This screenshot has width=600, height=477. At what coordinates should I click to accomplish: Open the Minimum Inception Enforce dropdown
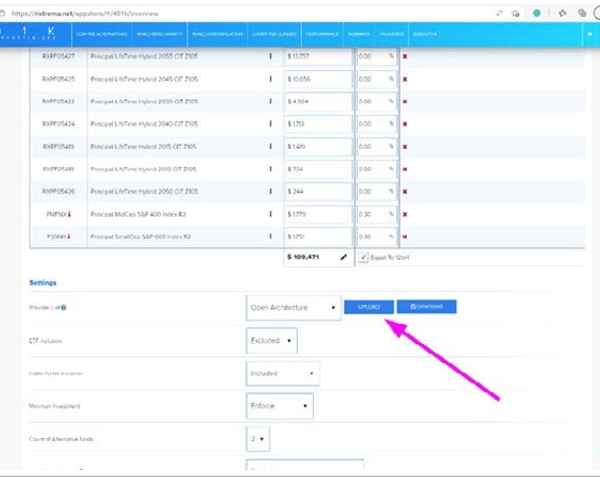pos(279,406)
